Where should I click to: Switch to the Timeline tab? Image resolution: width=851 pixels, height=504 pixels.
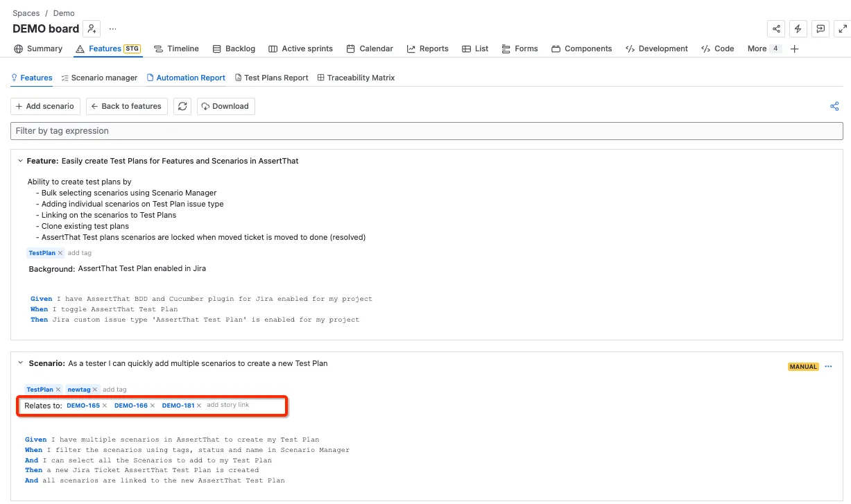pyautogui.click(x=176, y=49)
